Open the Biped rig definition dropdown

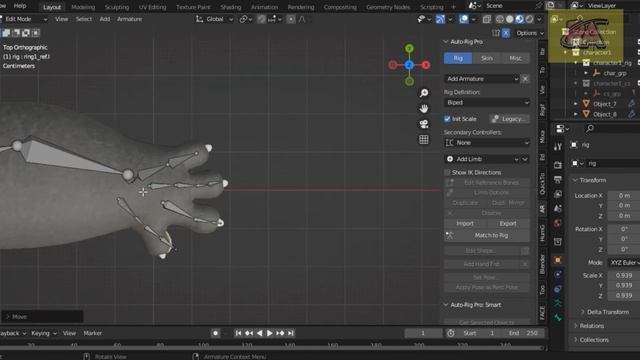pyautogui.click(x=487, y=102)
